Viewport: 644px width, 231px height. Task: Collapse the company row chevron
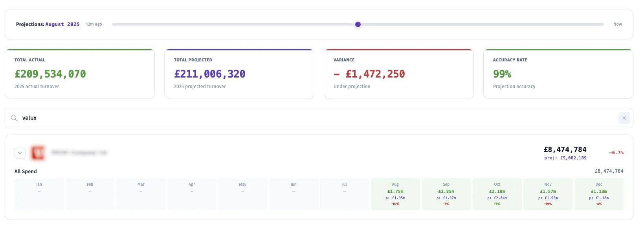(20, 153)
